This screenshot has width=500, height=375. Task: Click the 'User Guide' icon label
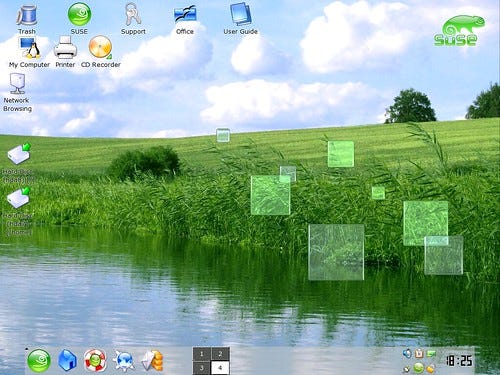[240, 31]
